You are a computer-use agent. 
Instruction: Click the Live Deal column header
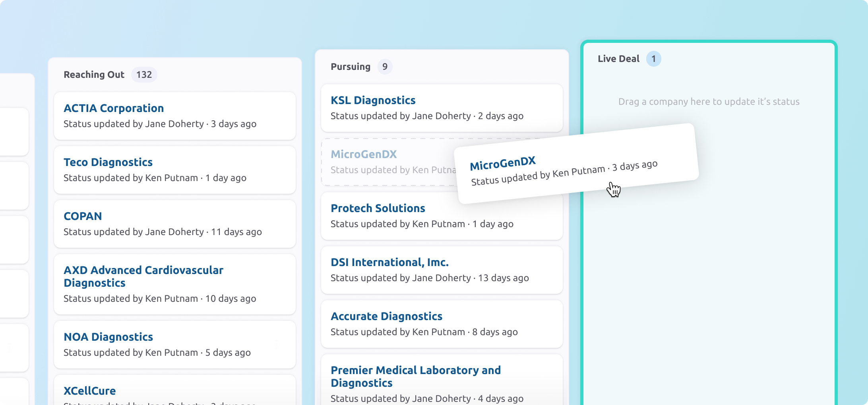[x=618, y=59]
